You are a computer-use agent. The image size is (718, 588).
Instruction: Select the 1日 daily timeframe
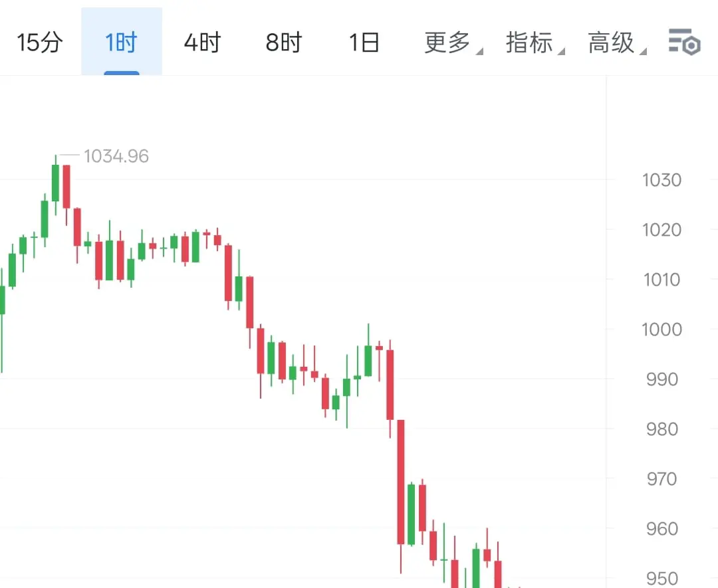click(x=364, y=43)
